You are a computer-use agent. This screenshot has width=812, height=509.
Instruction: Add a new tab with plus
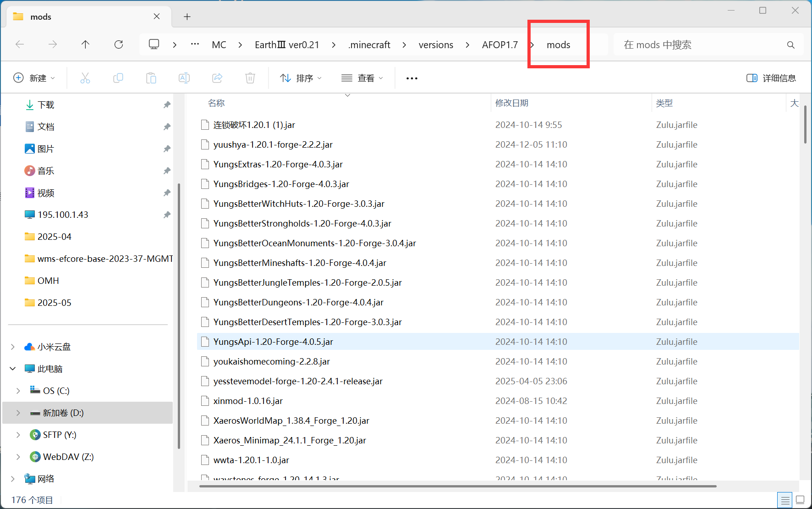[x=187, y=17]
